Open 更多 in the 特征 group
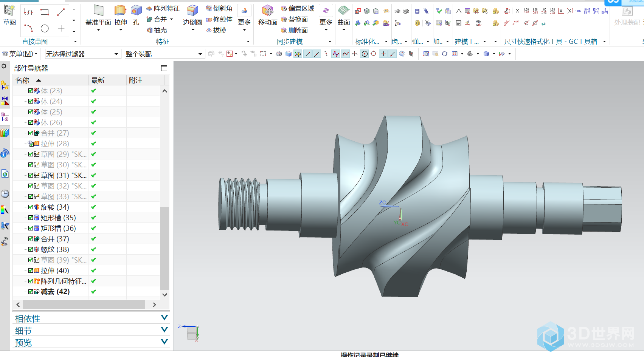Screen dimensions: 644x357 click(244, 18)
